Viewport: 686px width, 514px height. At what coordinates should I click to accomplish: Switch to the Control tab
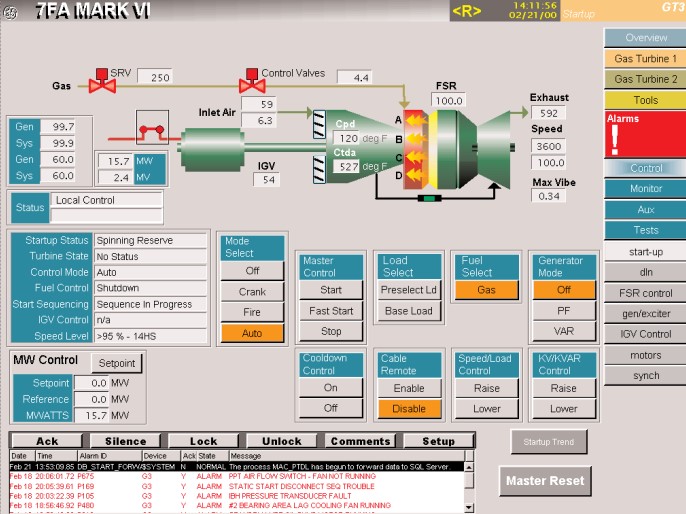645,168
